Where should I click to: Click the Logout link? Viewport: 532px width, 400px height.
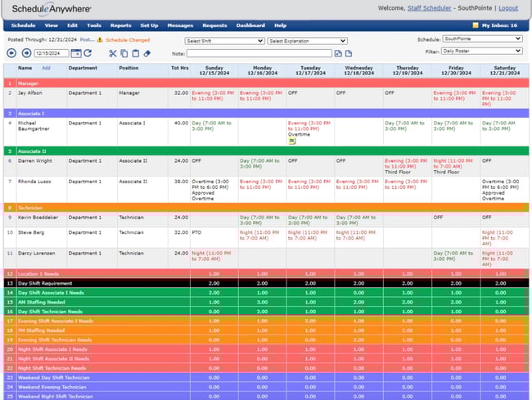point(508,8)
